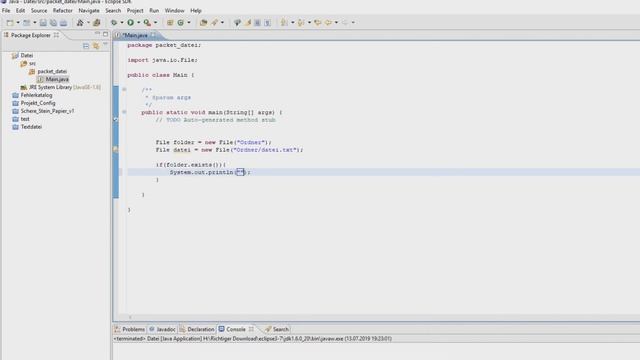Open the File menu
The width and height of the screenshot is (640, 360).
(x=6, y=11)
